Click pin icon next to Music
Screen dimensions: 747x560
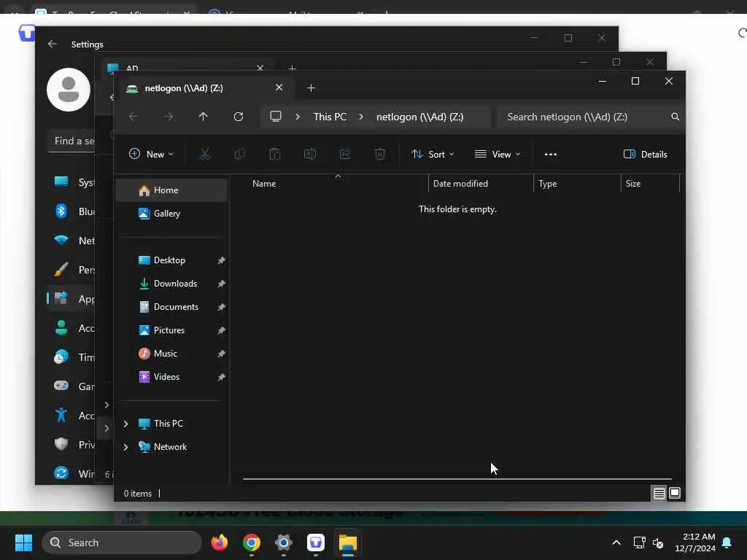coord(221,354)
